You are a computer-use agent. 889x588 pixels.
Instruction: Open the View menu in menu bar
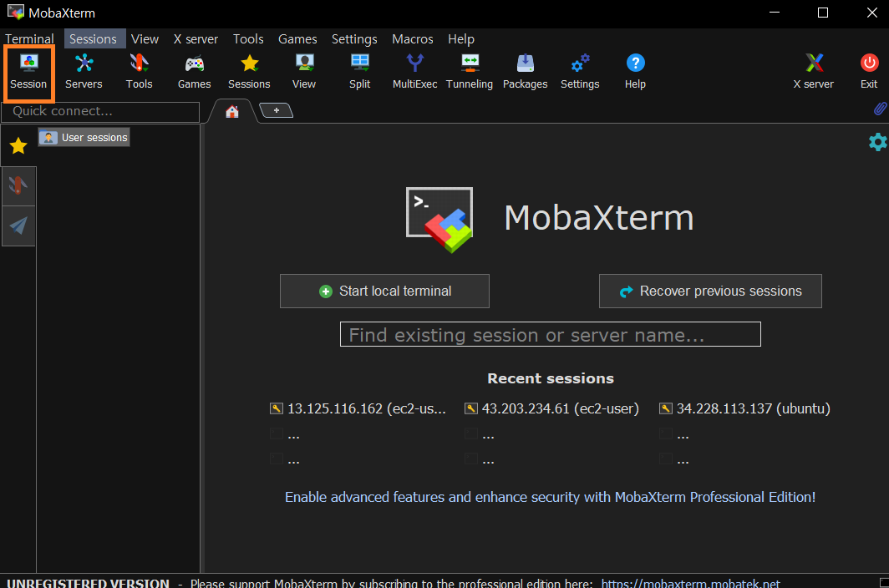(x=145, y=39)
